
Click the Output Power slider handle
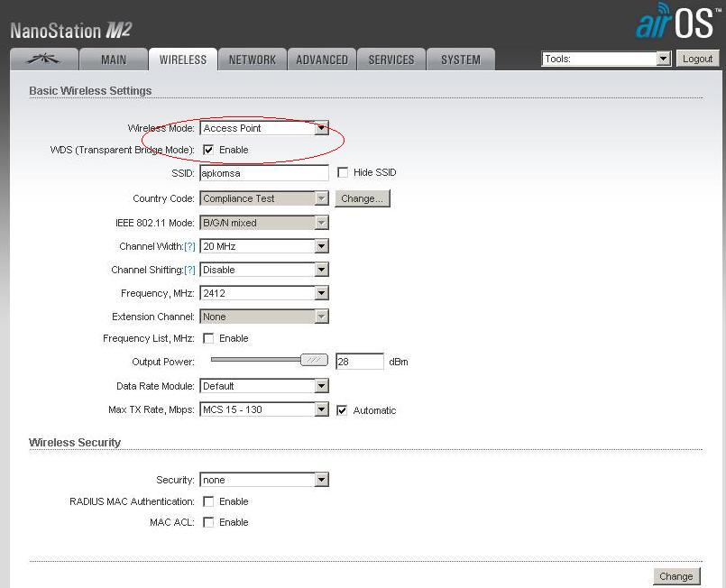314,360
